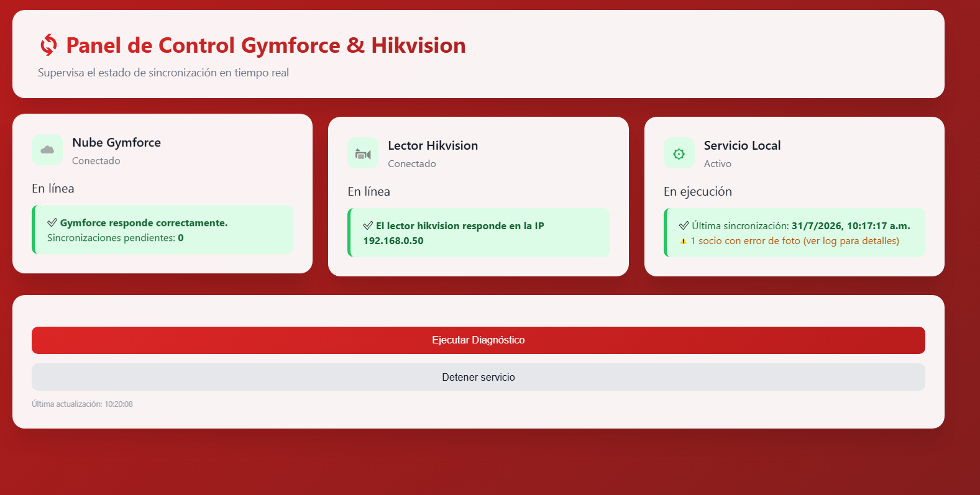Screen dimensions: 980x495
Task: Click the 'Supervisa el estado de sincronización' subtitle
Action: 163,73
